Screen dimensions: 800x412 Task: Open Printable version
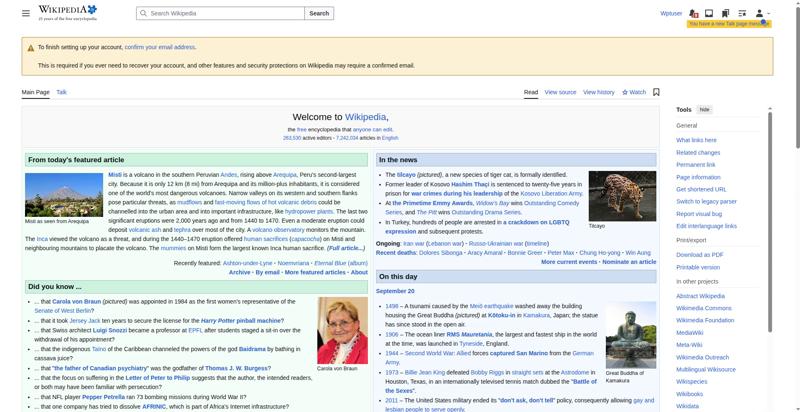coord(698,267)
